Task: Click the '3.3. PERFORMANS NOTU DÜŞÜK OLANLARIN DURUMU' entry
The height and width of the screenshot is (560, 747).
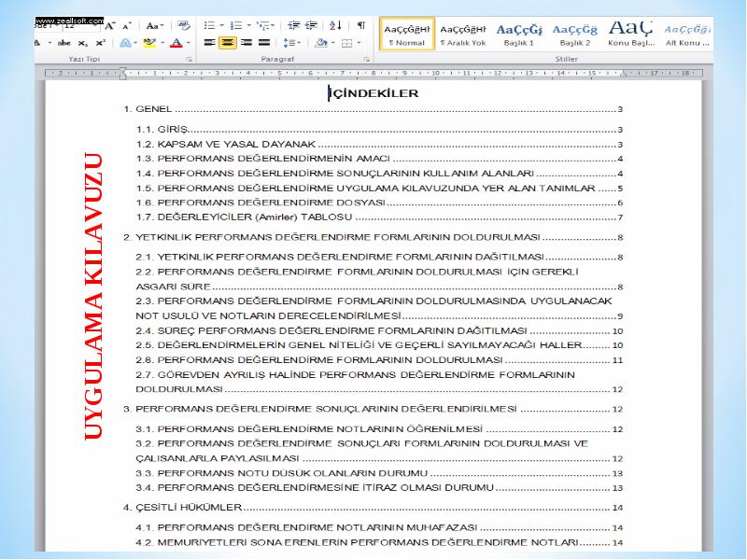Action: point(380,473)
